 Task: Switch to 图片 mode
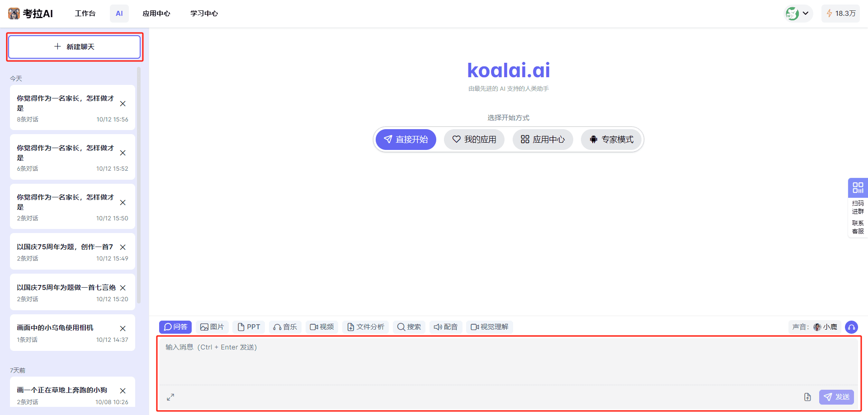point(212,327)
